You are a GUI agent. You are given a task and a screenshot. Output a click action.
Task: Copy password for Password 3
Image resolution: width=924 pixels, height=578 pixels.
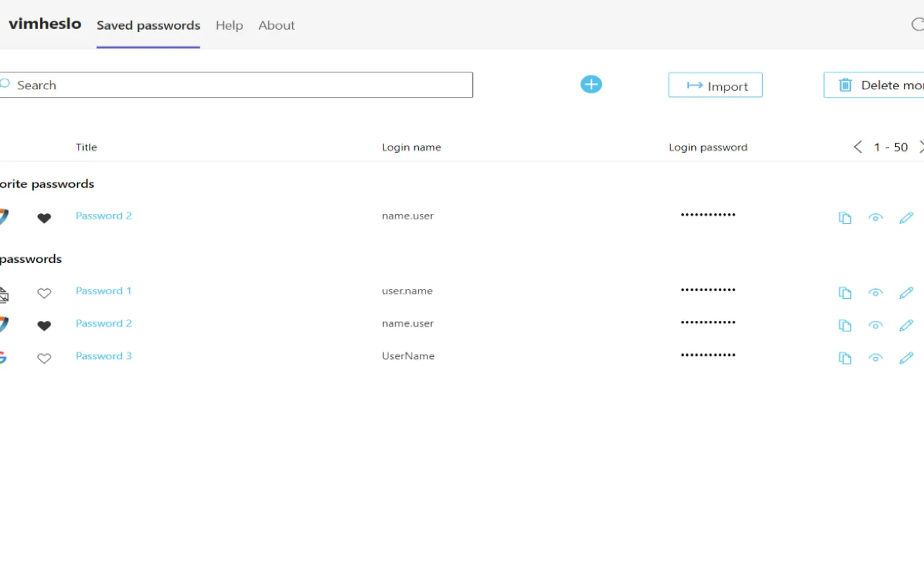point(845,358)
